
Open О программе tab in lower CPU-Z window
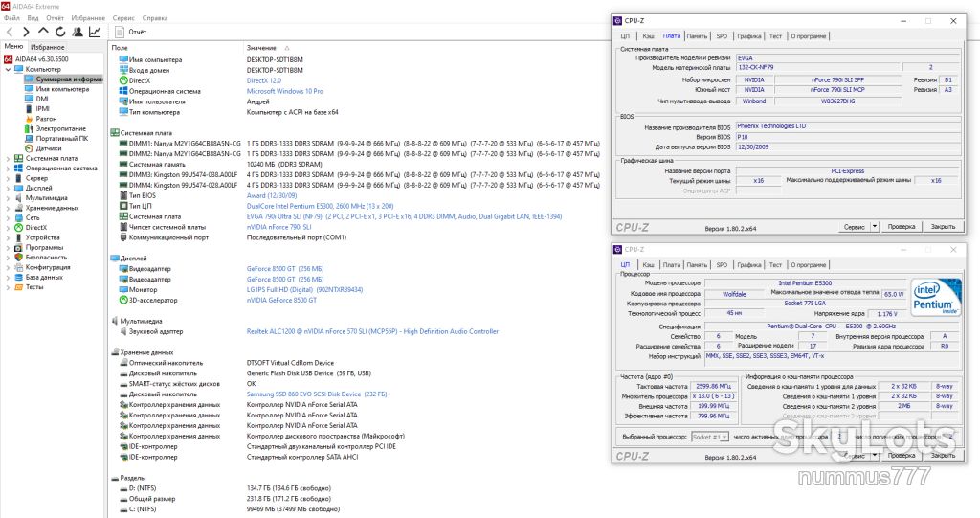pos(808,265)
